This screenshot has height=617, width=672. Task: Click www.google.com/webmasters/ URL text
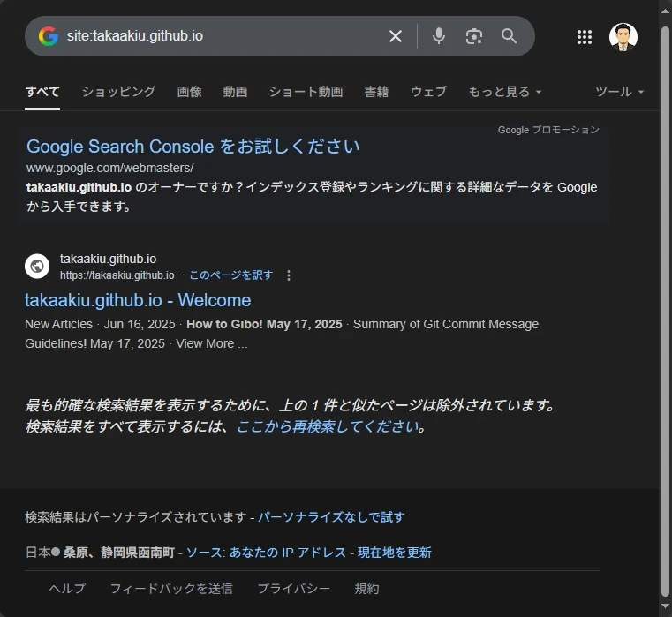coord(109,168)
